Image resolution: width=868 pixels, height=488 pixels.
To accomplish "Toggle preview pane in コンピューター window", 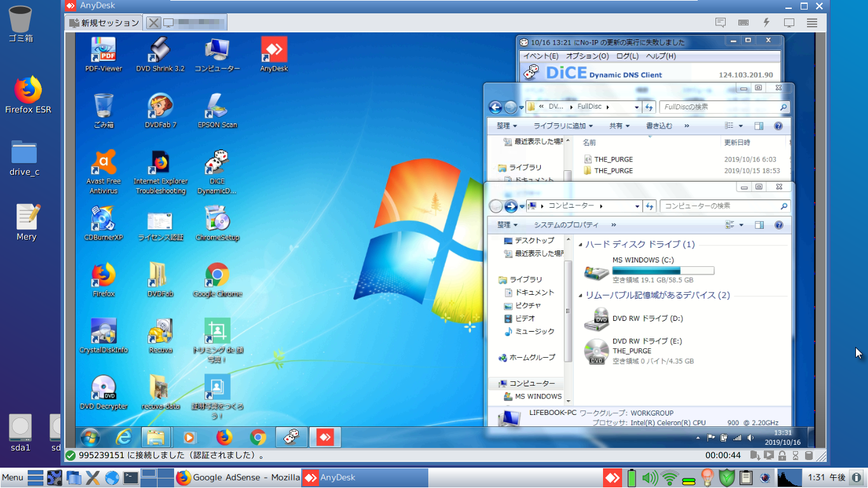I will pos(759,225).
